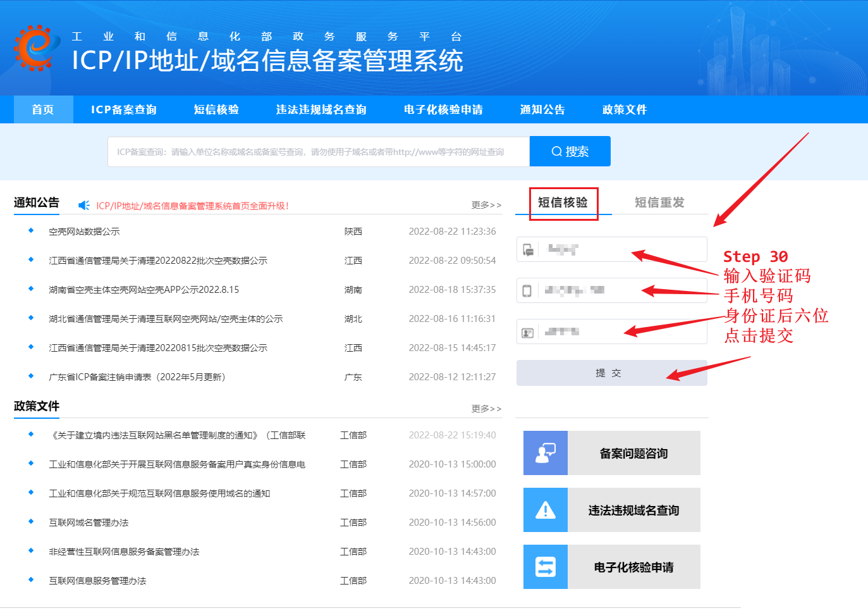
Task: Click 更多>> beside 通知公告
Action: (x=486, y=205)
